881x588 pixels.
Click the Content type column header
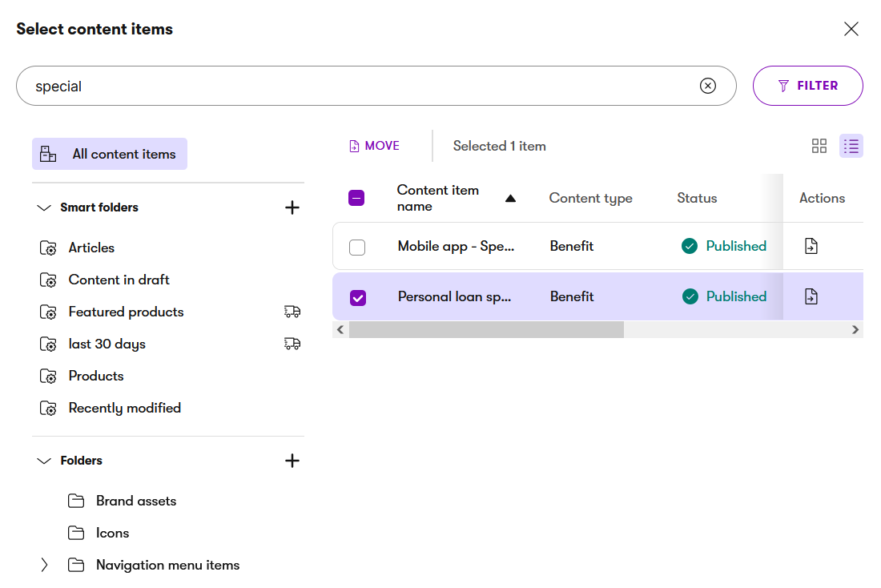(x=590, y=198)
